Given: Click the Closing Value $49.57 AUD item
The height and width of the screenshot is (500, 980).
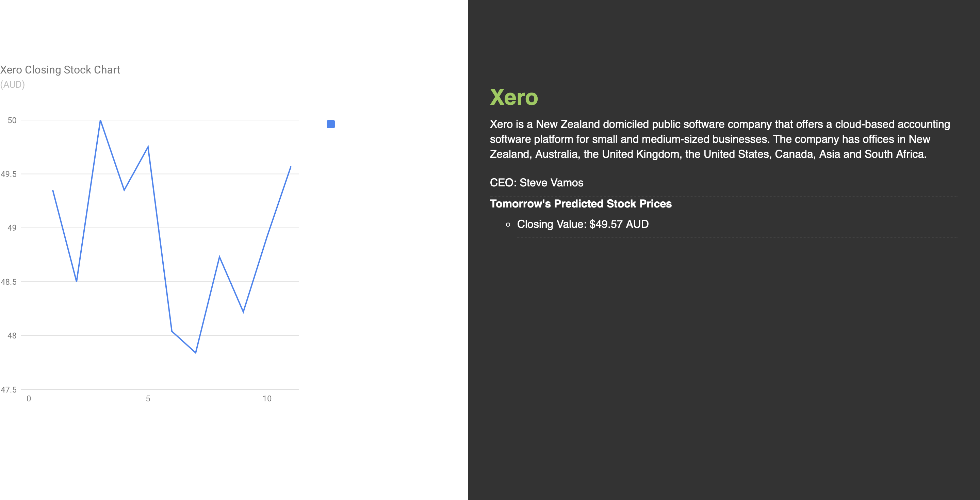Looking at the screenshot, I should coord(583,224).
